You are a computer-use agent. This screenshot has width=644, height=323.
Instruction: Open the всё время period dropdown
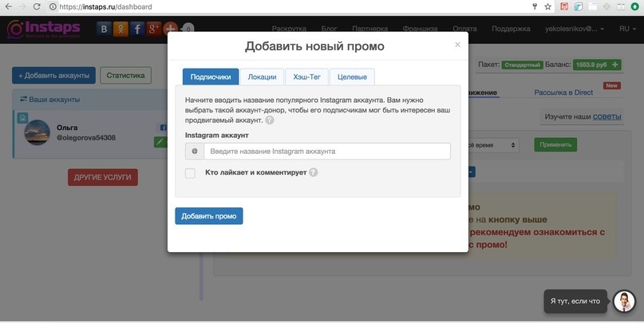[x=493, y=145]
